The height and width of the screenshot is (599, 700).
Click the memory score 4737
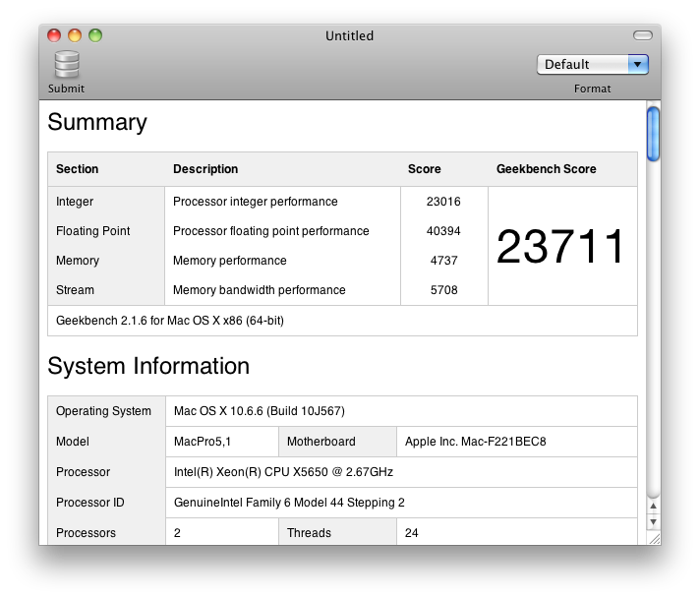click(443, 261)
